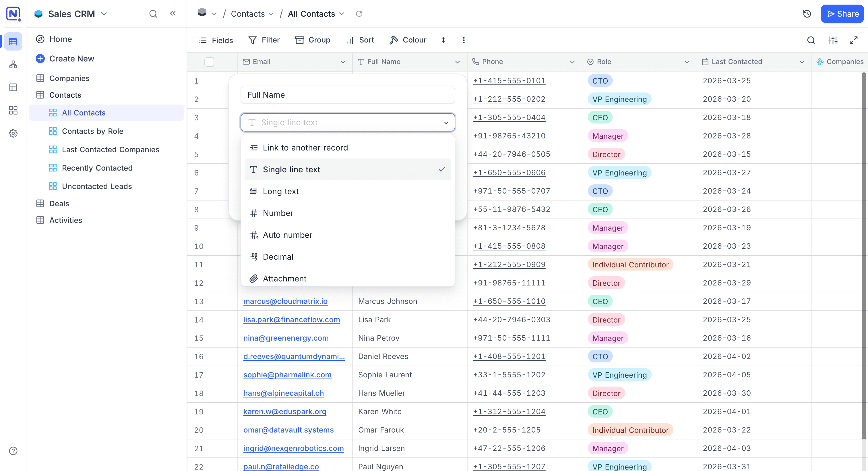The height and width of the screenshot is (471, 868).
Task: Click the Share button
Action: 842,14
